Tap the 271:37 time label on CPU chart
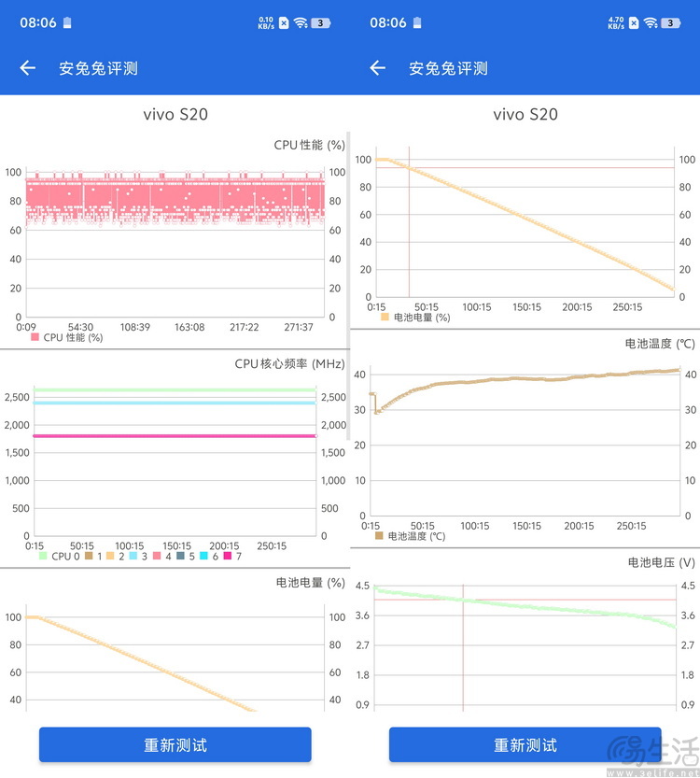Image resolution: width=700 pixels, height=778 pixels. point(299,327)
